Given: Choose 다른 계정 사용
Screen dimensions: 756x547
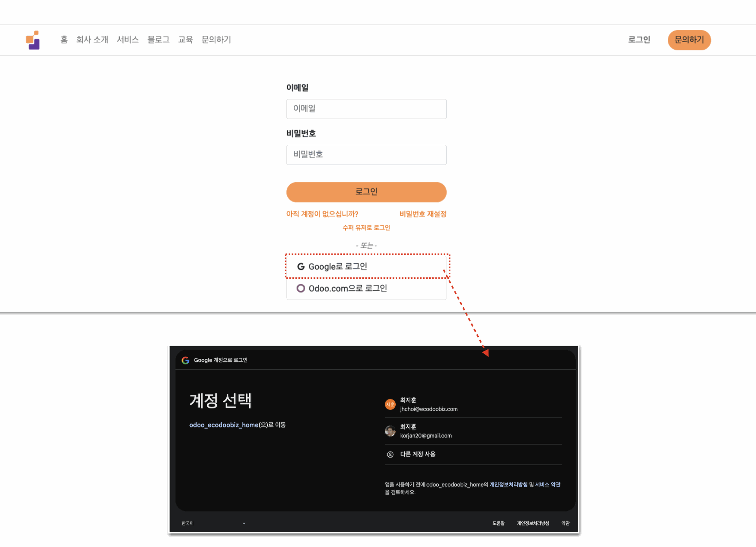Looking at the screenshot, I should [x=473, y=455].
